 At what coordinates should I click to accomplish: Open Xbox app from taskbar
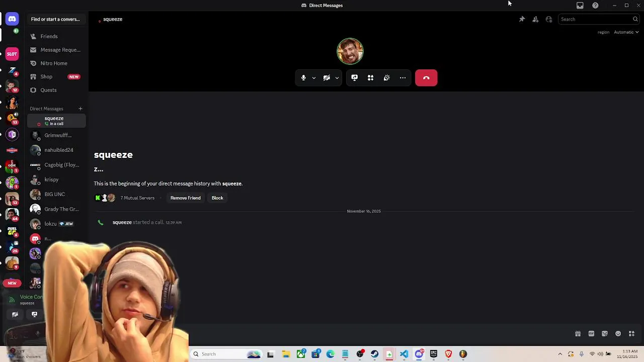point(301,354)
